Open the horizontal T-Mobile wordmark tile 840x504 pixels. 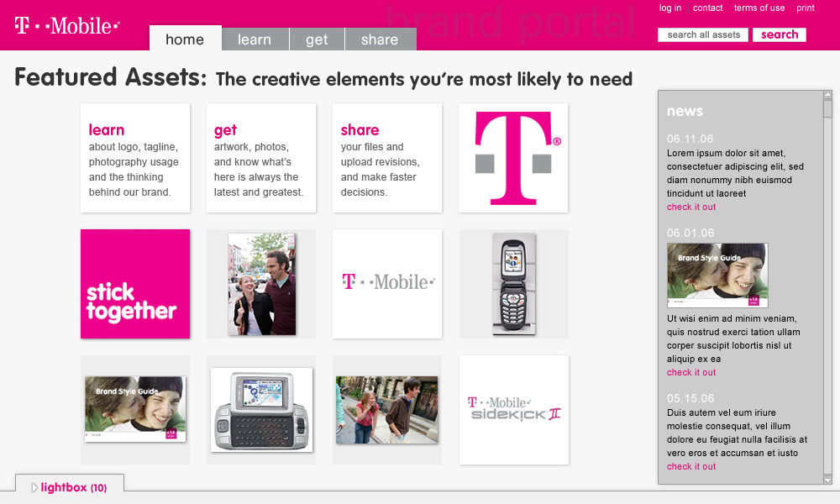pyautogui.click(x=387, y=283)
